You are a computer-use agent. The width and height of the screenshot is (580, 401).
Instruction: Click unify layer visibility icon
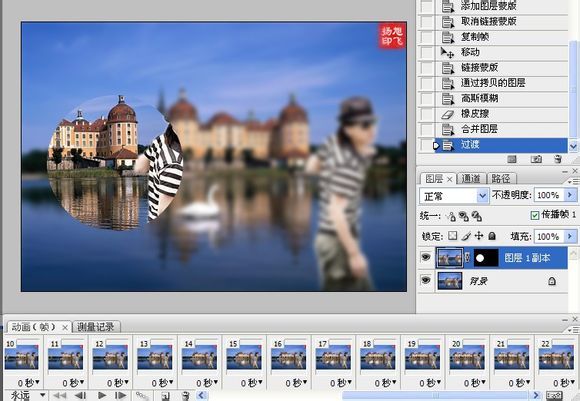click(x=463, y=216)
